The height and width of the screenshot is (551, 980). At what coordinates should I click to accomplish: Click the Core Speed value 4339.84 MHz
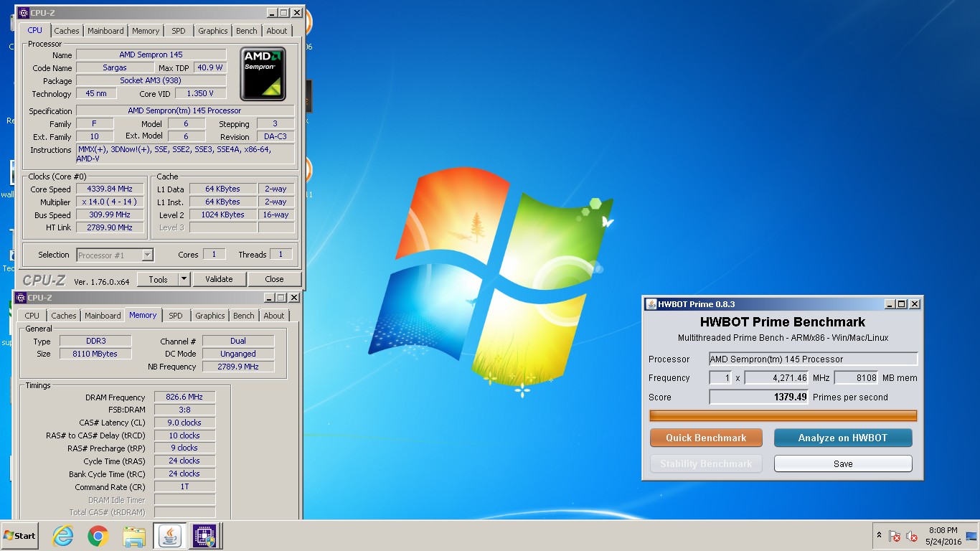[x=110, y=189]
